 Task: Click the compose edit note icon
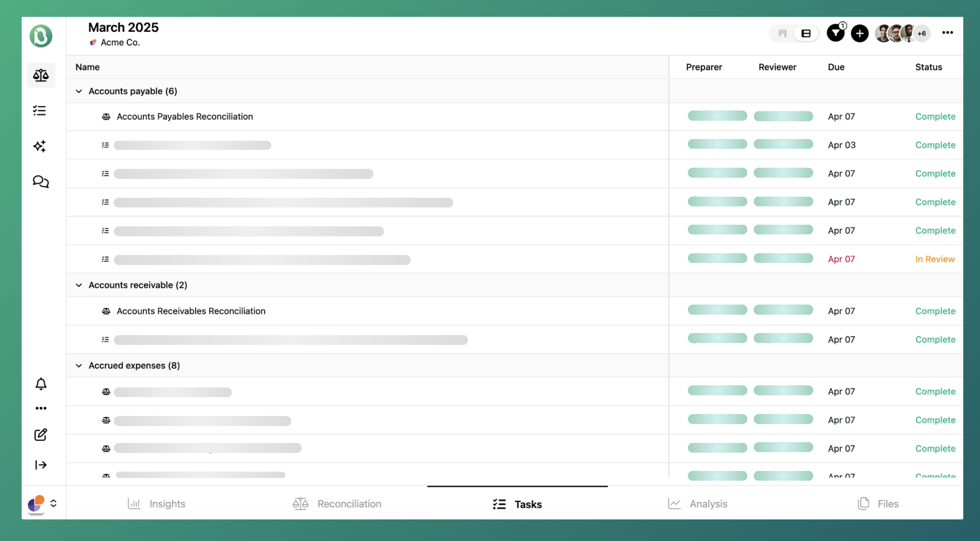pos(41,435)
